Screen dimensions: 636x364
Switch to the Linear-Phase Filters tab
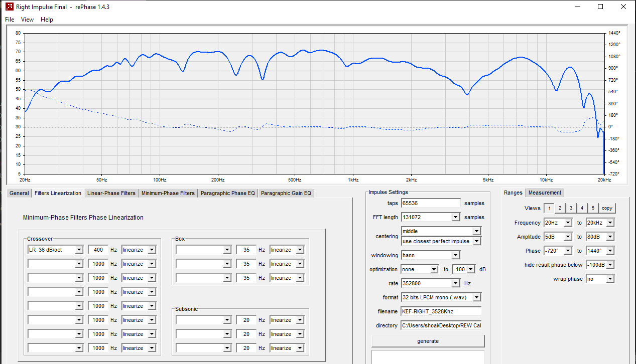tap(111, 193)
